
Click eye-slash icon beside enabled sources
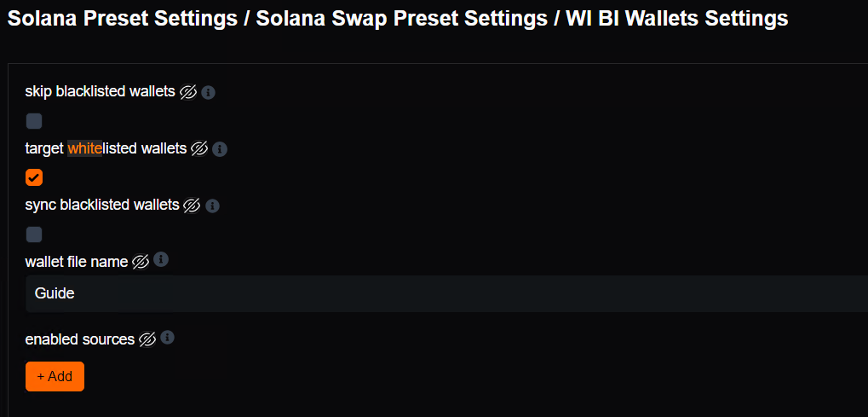147,339
